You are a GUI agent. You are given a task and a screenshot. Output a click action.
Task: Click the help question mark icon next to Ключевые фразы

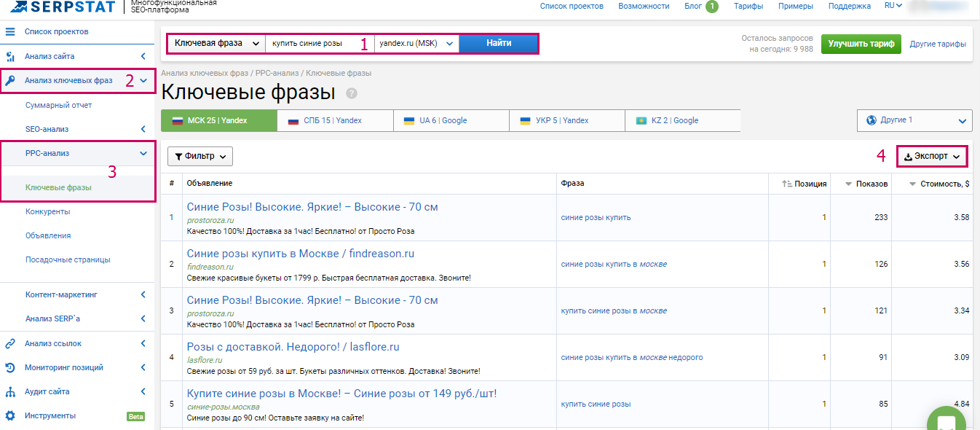click(x=352, y=93)
